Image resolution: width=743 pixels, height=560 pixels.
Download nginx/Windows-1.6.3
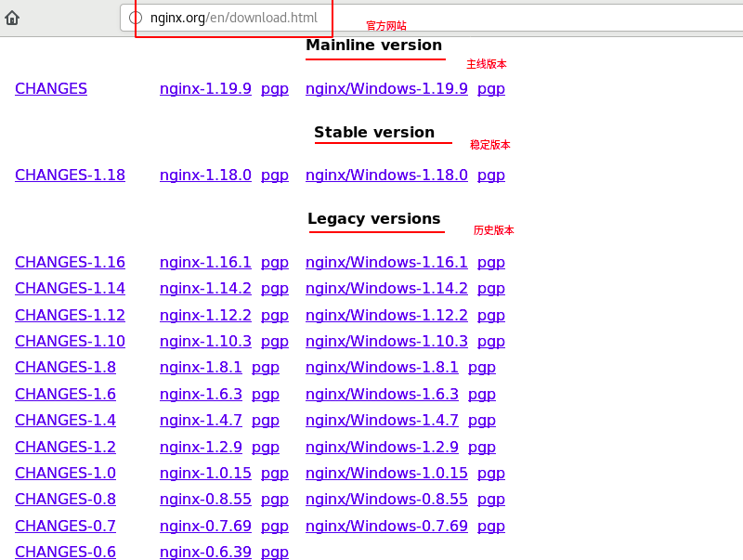(382, 394)
